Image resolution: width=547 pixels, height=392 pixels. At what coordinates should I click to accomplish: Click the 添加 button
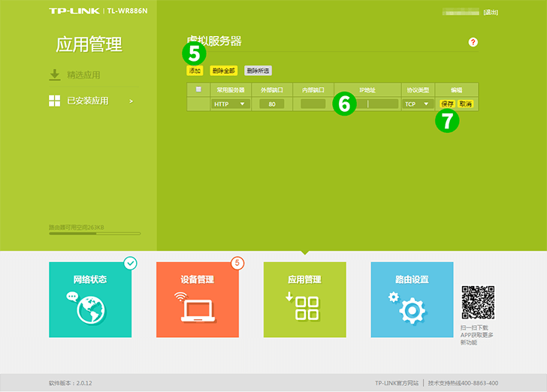pos(195,71)
